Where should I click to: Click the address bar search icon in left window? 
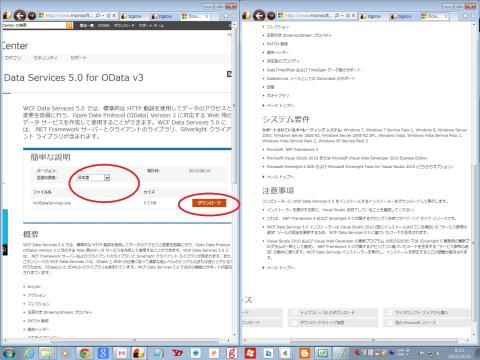(x=98, y=15)
